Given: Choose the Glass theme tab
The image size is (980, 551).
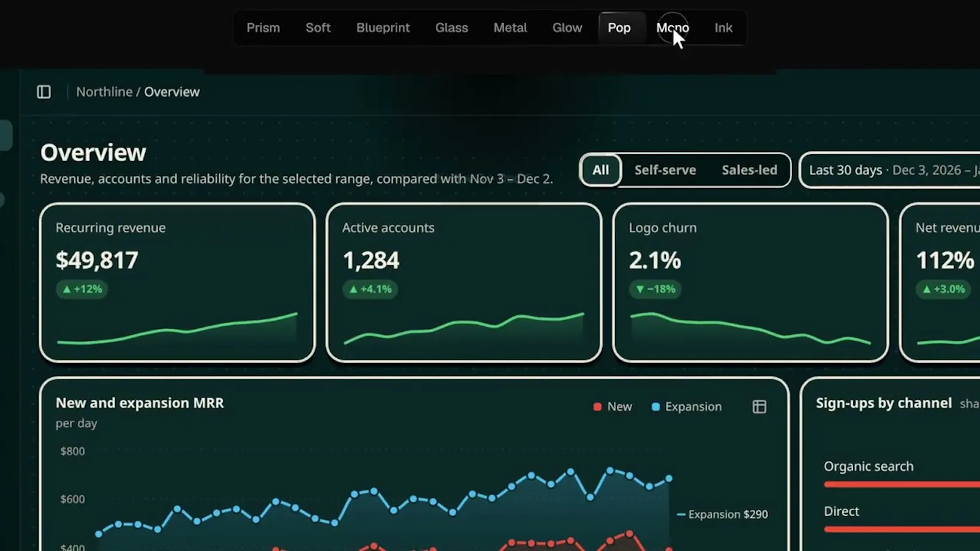Looking at the screenshot, I should [451, 28].
